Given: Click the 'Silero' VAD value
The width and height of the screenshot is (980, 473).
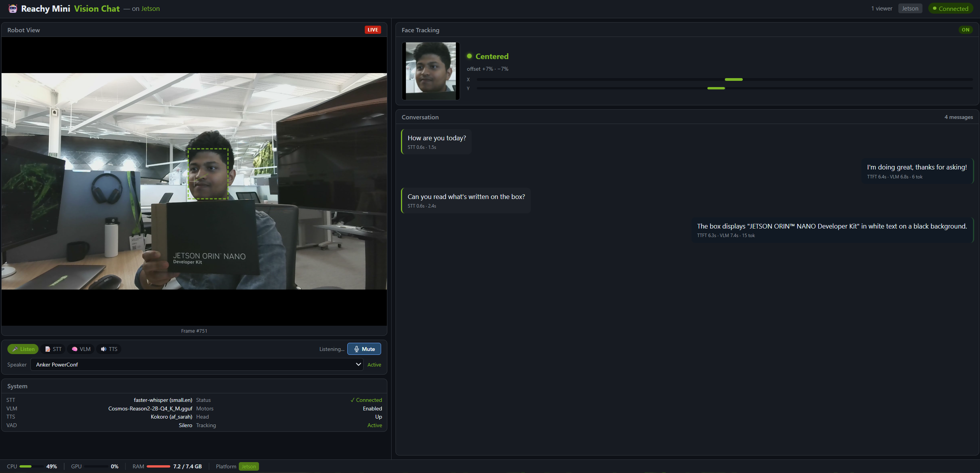Looking at the screenshot, I should [x=185, y=425].
